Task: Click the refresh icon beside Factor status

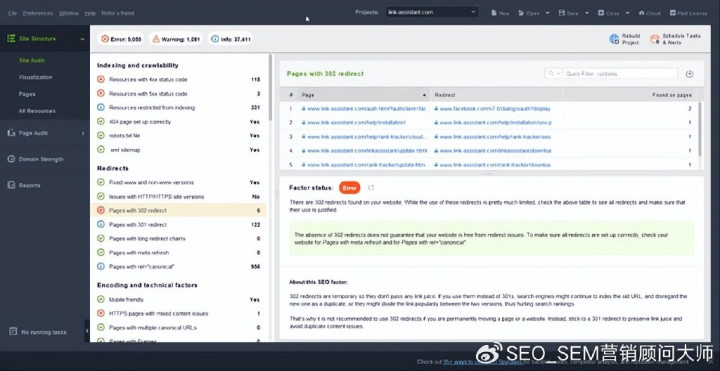Action: (371, 187)
